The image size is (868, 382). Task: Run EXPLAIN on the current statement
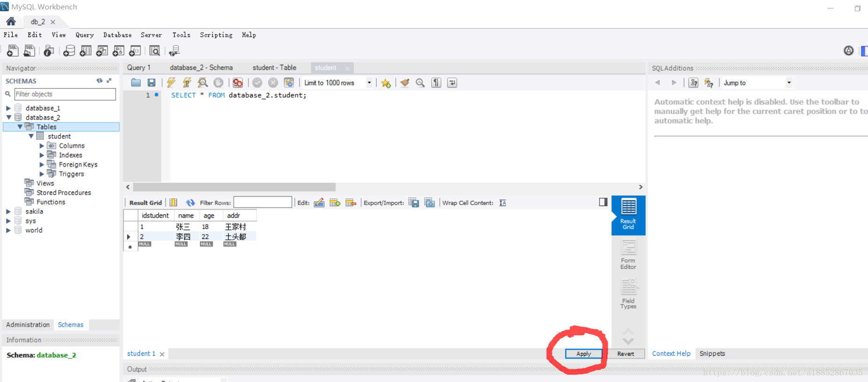(203, 83)
